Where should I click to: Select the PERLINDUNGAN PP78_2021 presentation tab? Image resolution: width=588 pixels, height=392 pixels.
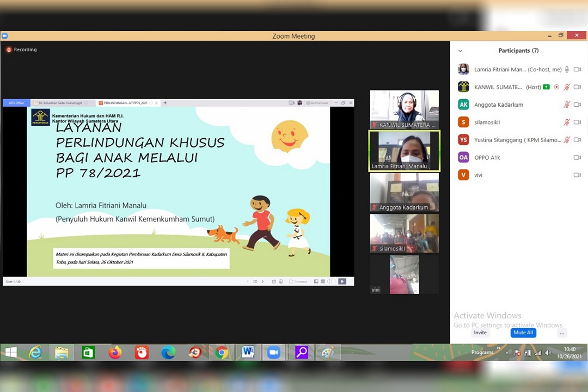click(125, 103)
